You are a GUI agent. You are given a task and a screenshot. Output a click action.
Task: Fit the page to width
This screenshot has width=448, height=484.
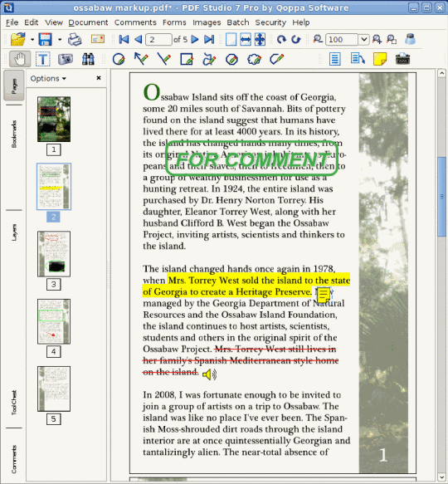click(246, 40)
